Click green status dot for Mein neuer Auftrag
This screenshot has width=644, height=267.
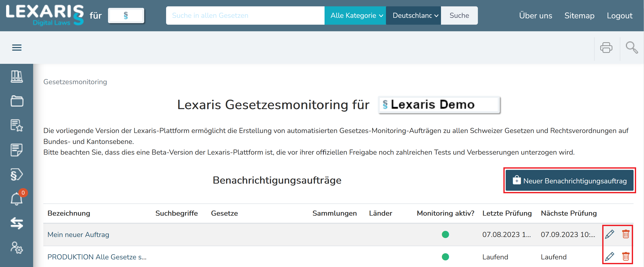[x=445, y=234]
